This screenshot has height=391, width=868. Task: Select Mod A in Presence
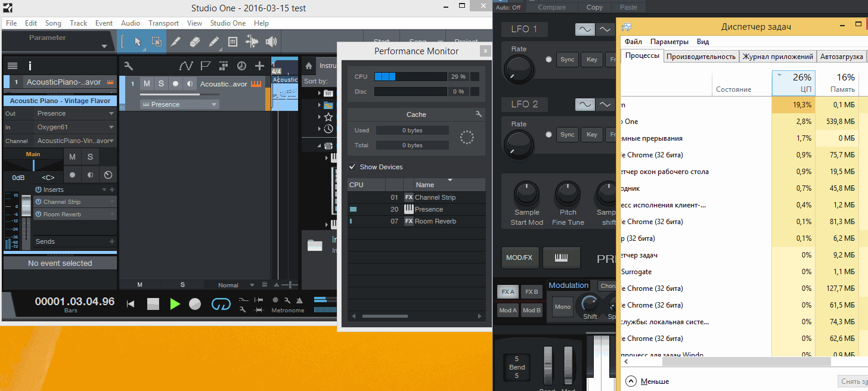click(508, 310)
